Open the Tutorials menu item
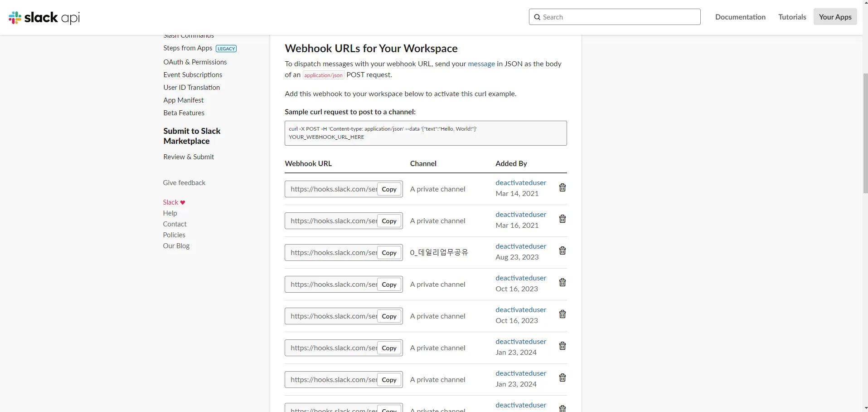868x412 pixels. (792, 17)
